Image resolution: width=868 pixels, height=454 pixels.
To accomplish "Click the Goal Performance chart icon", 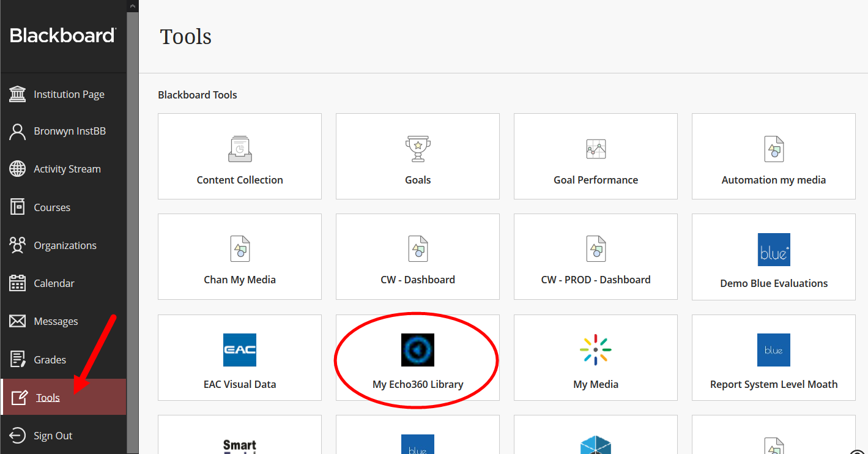I will tap(596, 149).
